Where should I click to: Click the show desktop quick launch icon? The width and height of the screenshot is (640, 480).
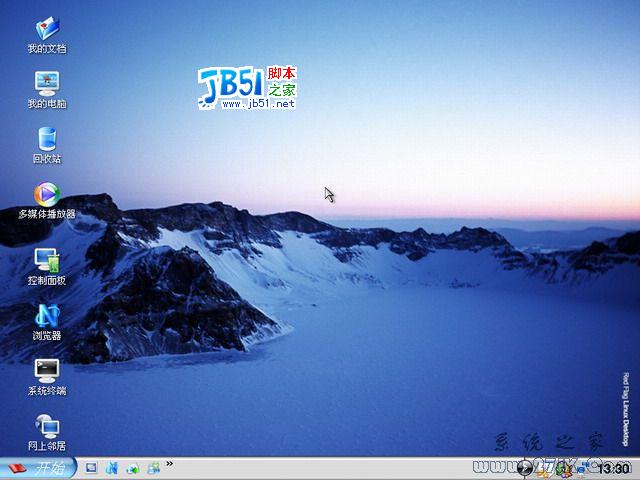90,468
